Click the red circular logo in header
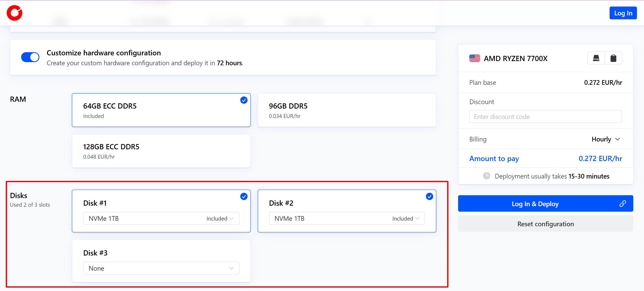The width and height of the screenshot is (644, 291). tap(14, 13)
